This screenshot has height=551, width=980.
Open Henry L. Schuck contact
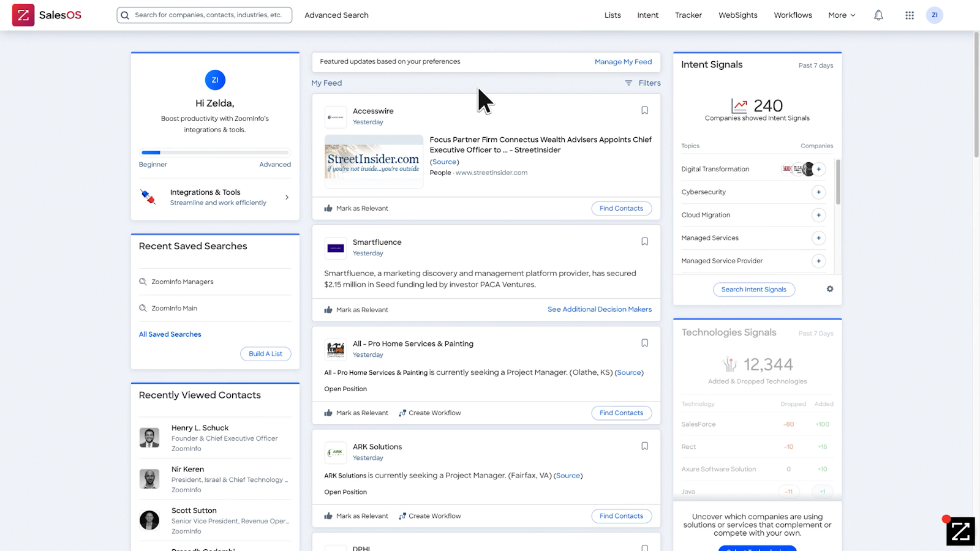(215, 438)
